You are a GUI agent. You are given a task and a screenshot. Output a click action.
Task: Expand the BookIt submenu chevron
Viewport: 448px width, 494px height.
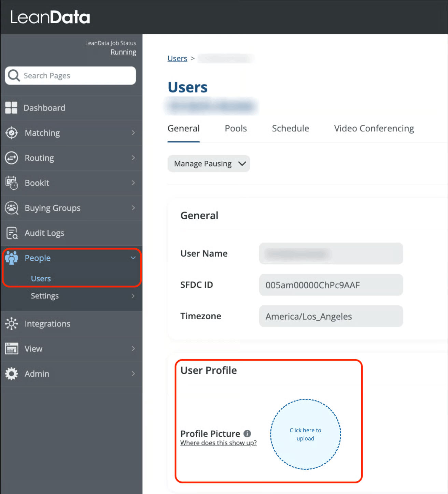(133, 183)
